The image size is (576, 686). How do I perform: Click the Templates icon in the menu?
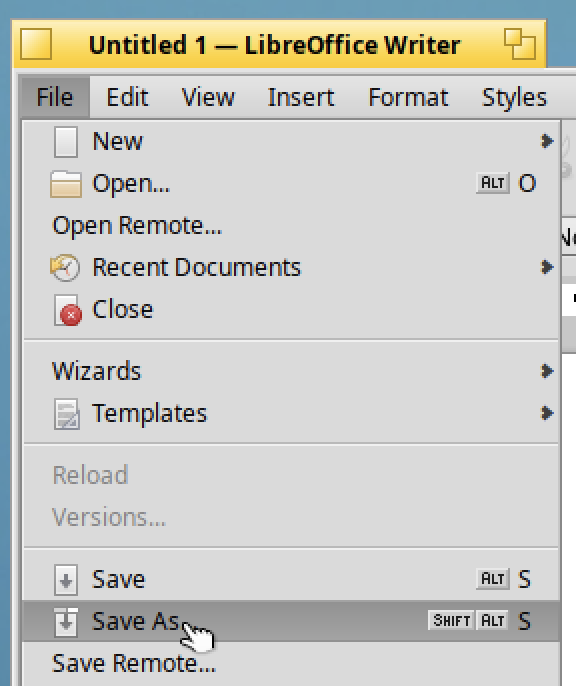tap(67, 414)
